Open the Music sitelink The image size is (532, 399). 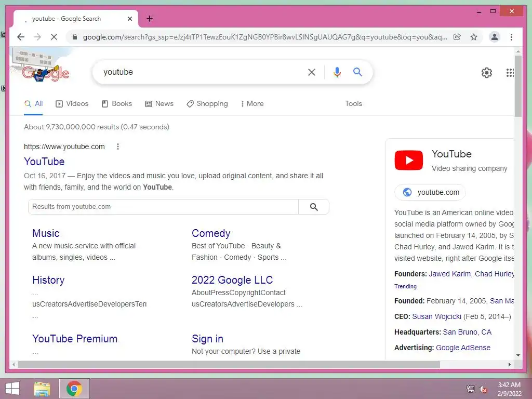[46, 233]
